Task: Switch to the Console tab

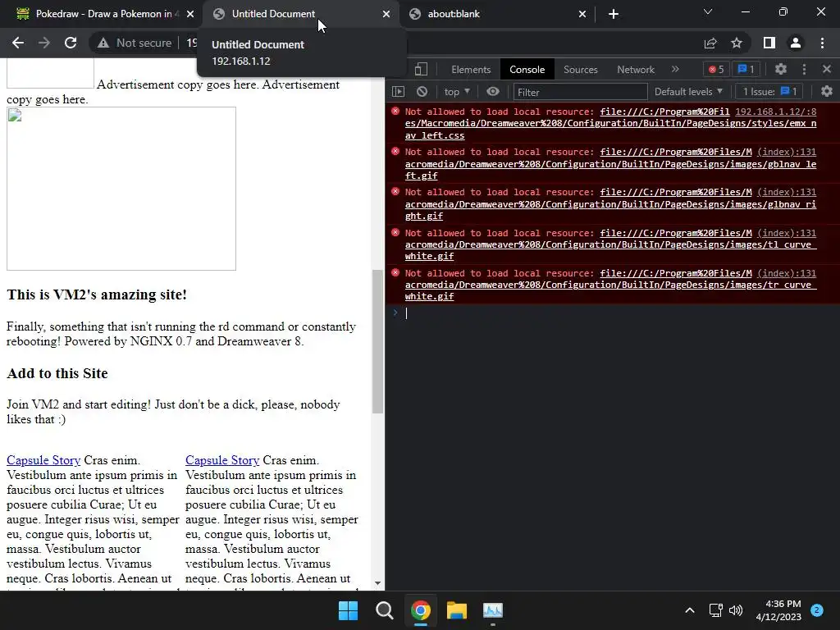Action: [x=527, y=70]
